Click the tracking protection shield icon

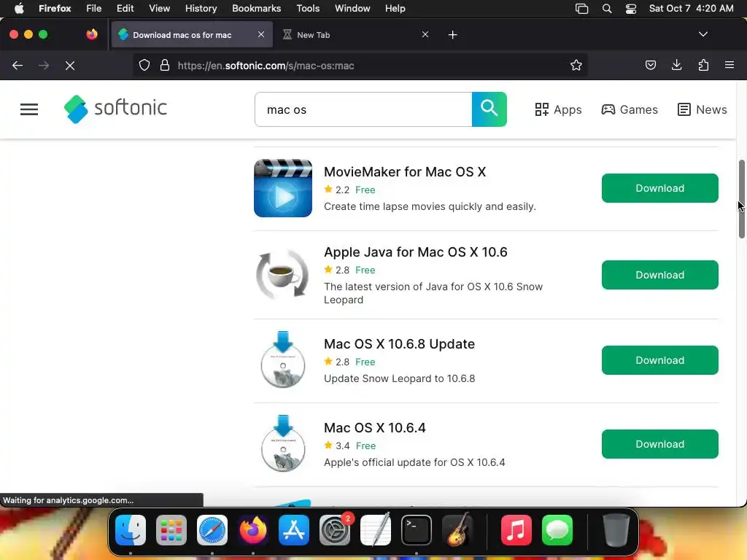click(144, 65)
